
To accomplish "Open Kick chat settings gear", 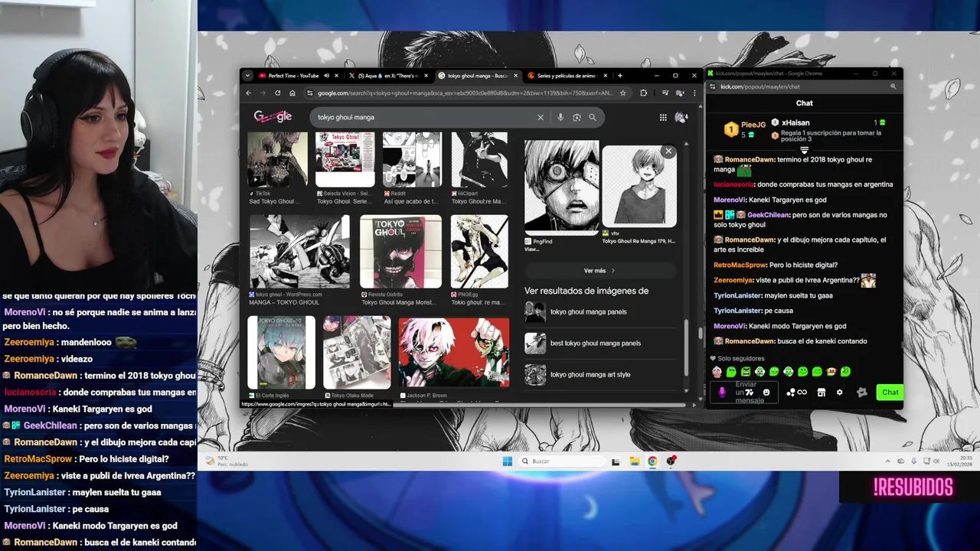I will pos(839,393).
